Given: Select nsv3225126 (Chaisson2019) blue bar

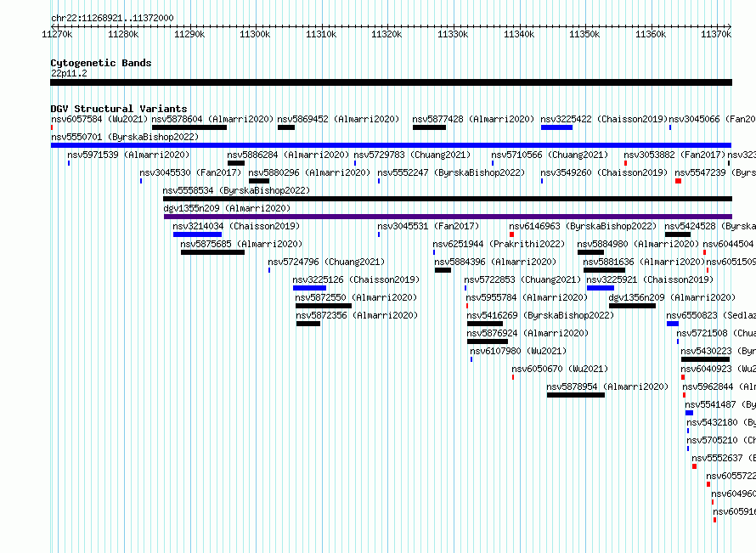Looking at the screenshot, I should [x=309, y=288].
